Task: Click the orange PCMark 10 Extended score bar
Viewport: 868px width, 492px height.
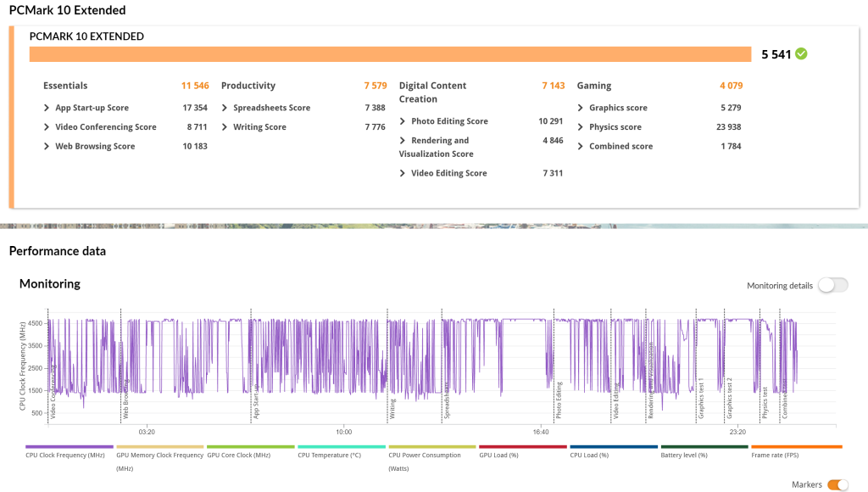Action: [x=390, y=54]
